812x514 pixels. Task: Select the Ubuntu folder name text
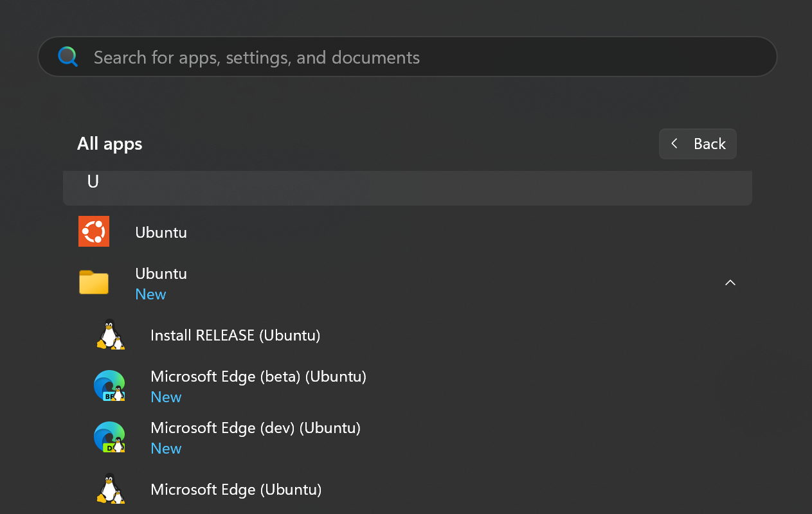(x=161, y=274)
